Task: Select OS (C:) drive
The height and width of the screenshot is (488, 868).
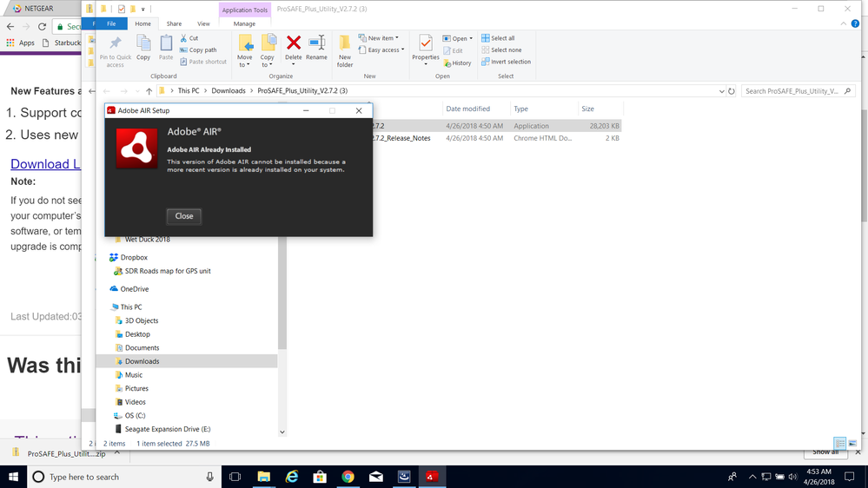Action: pyautogui.click(x=135, y=416)
